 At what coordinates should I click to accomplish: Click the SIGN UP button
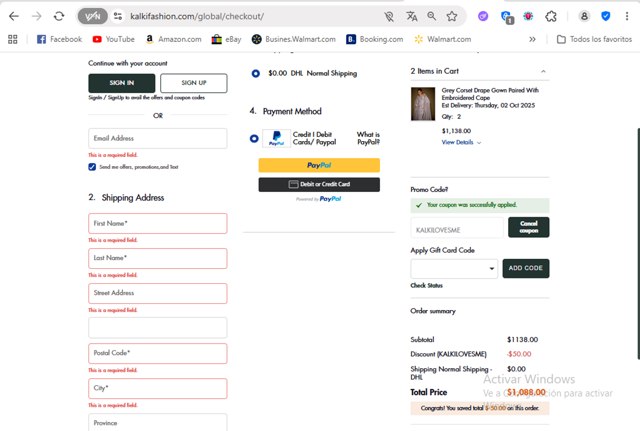(194, 83)
